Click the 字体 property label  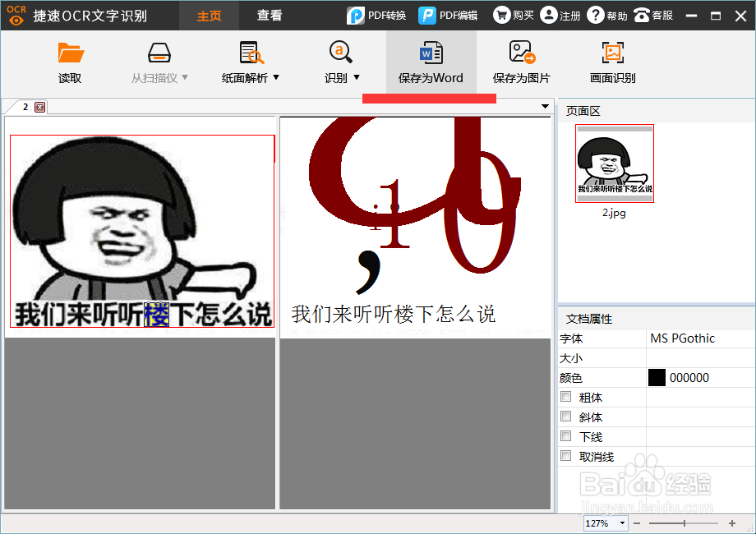(x=571, y=338)
